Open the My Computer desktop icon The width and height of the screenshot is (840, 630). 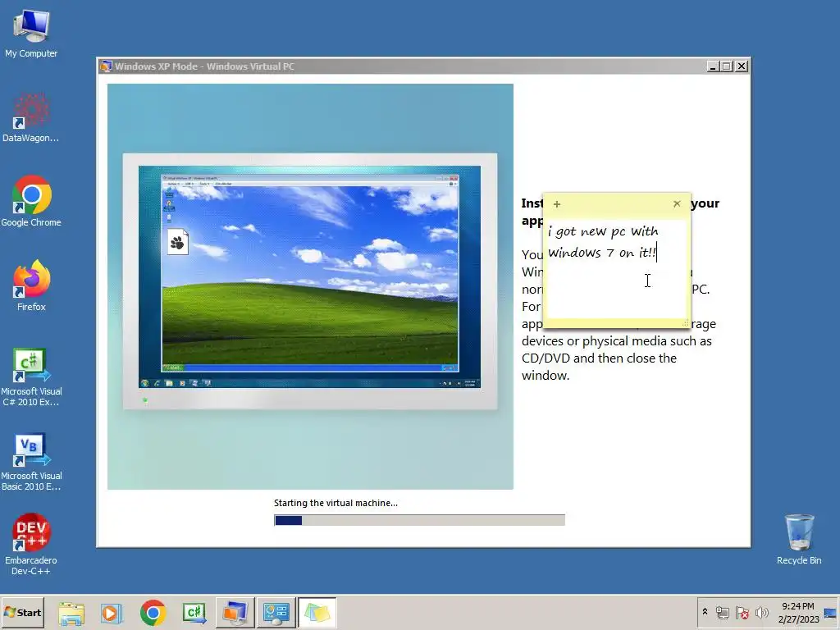(x=31, y=33)
